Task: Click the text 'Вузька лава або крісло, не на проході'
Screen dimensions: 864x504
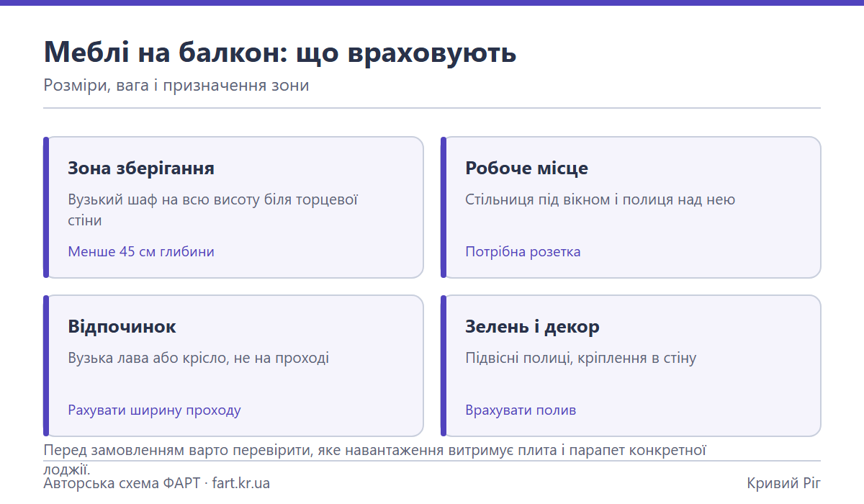Action: pos(199,358)
